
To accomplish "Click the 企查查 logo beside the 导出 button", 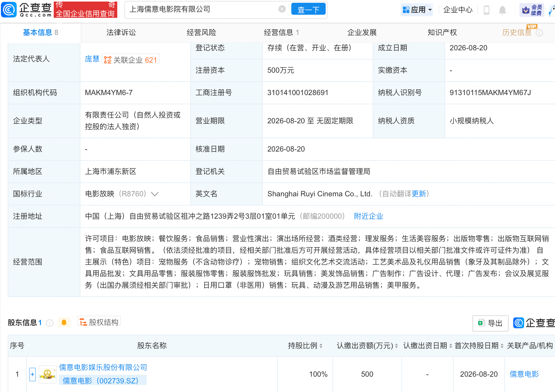I will [534, 323].
